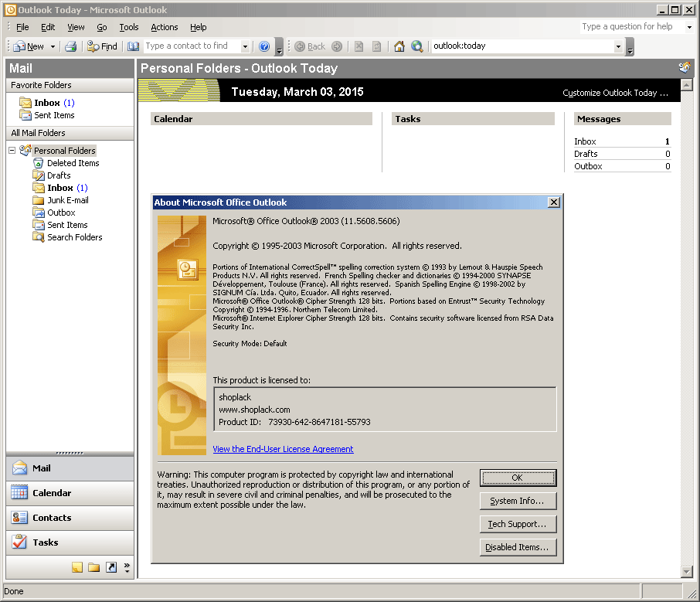
Task: Open the File menu
Action: point(22,27)
